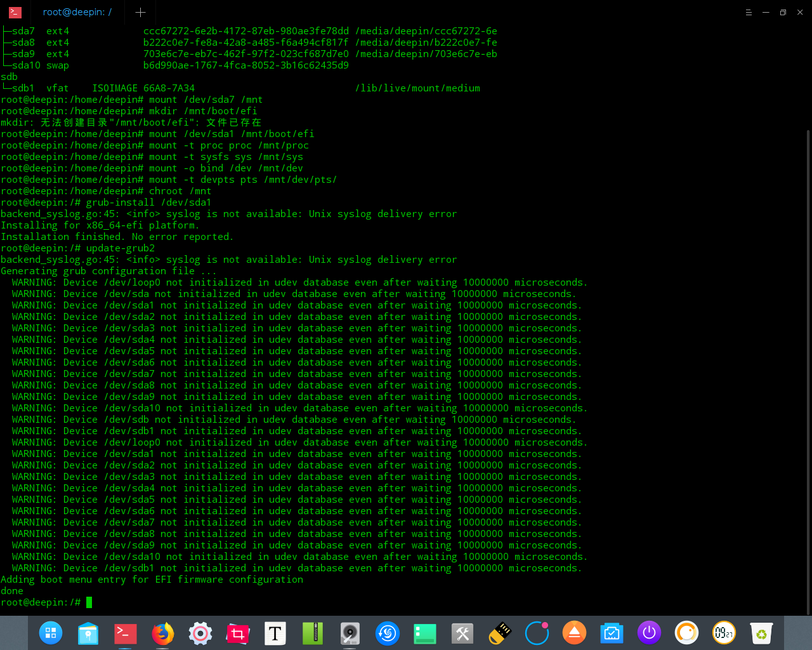Click the mkdir error line in Chinese
This screenshot has width=812, height=650.
[x=131, y=123]
